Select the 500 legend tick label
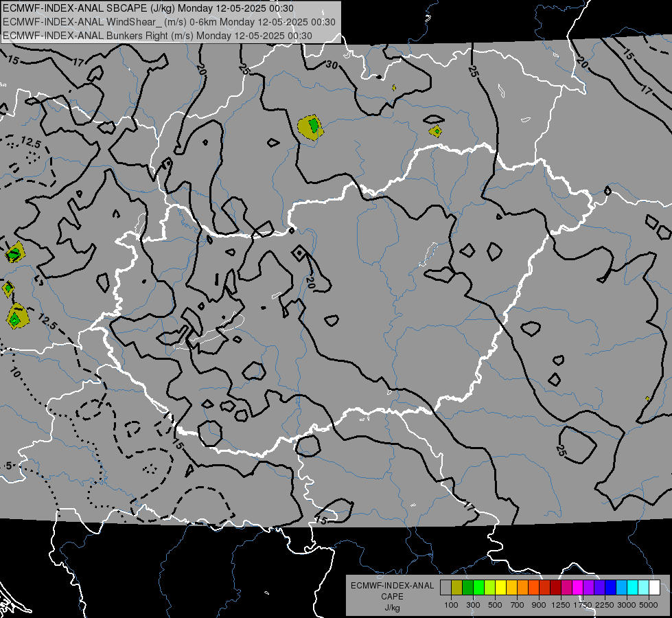This screenshot has width=672, height=618. tap(495, 605)
